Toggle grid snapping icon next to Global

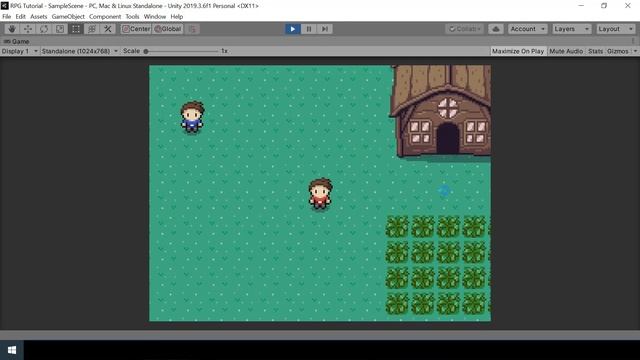click(x=192, y=29)
